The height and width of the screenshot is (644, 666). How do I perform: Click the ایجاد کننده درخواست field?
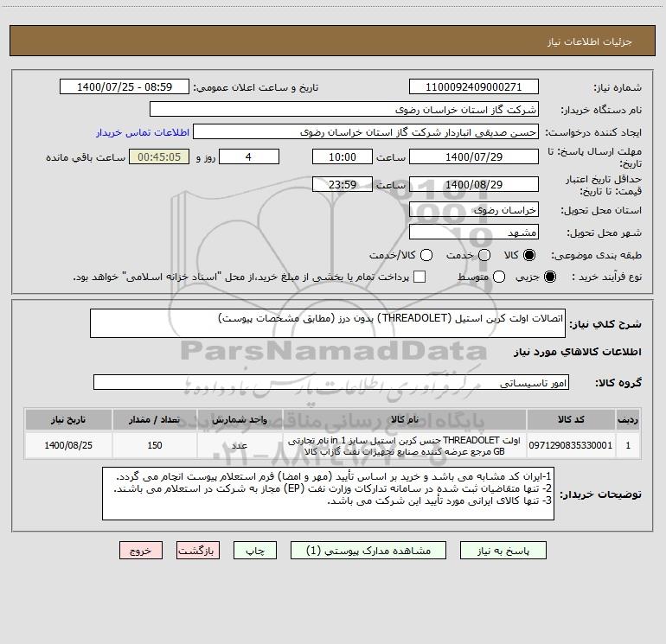tap(366, 131)
